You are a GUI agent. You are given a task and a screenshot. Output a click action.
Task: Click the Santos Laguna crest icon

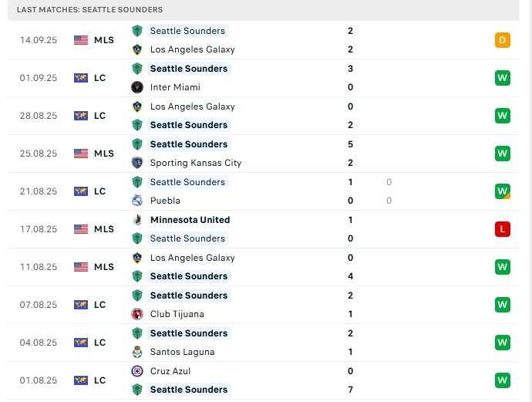(137, 352)
